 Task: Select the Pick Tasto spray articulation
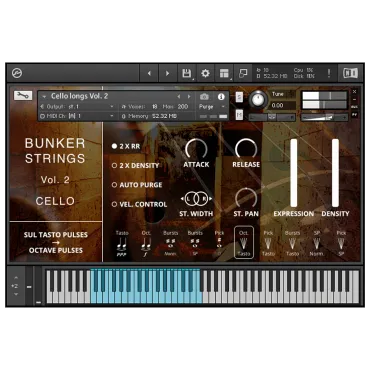click(x=268, y=243)
